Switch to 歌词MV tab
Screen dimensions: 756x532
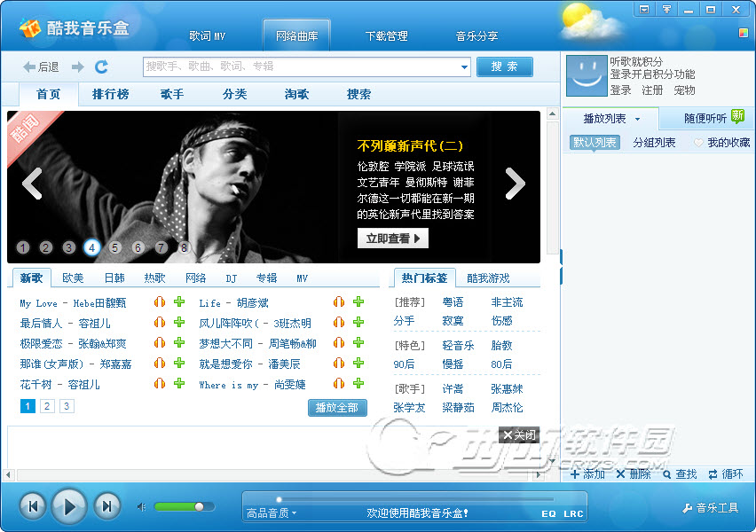[208, 36]
